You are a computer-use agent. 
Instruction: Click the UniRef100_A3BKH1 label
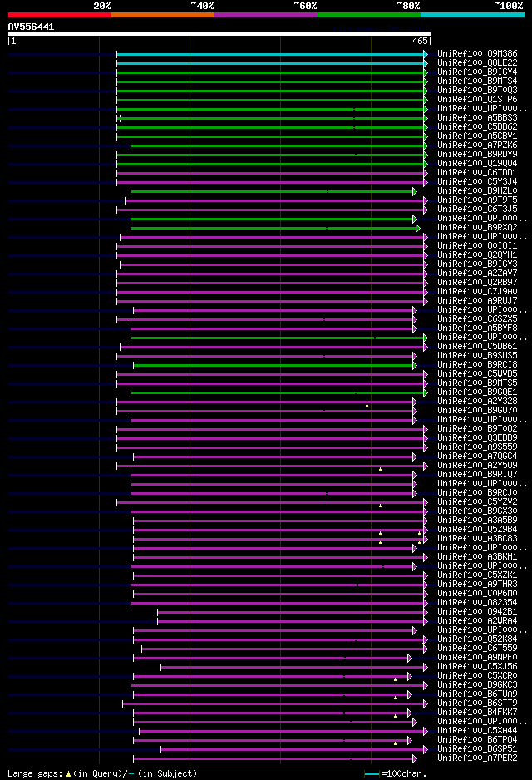pos(477,556)
